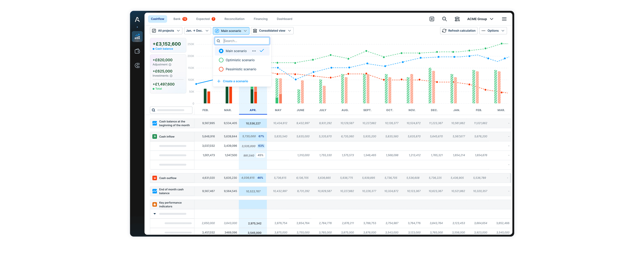Choose the Pessimistic scenario radio option
Image resolution: width=644 pixels, height=254 pixels.
coord(221,69)
